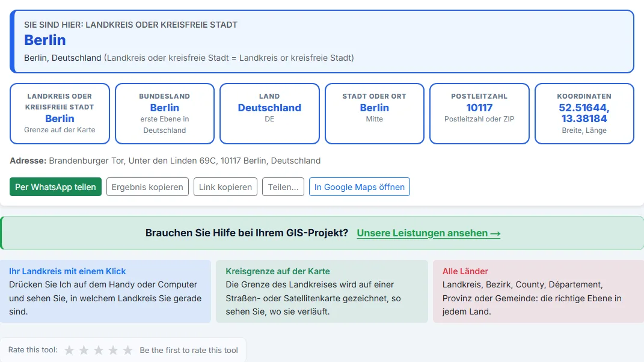Select the second rating star
The image size is (644, 362).
[x=84, y=350]
